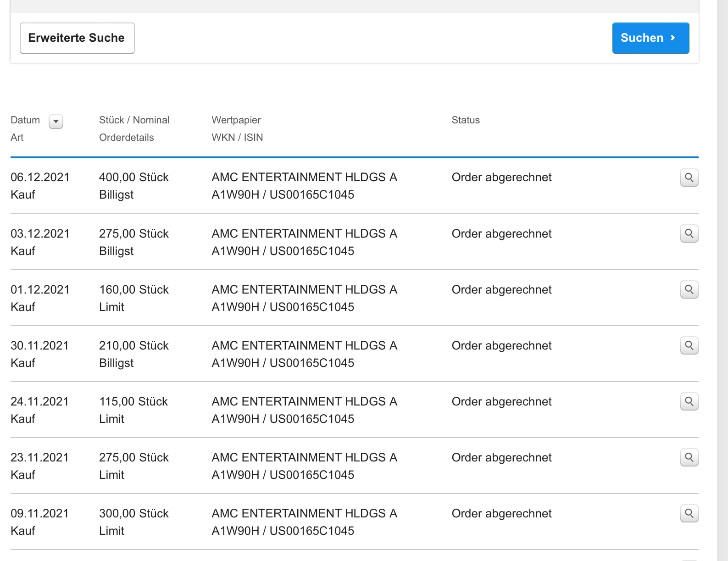Click the 160,00 Stück order's ISIN text
Screen dimensions: 728x561
click(312, 307)
